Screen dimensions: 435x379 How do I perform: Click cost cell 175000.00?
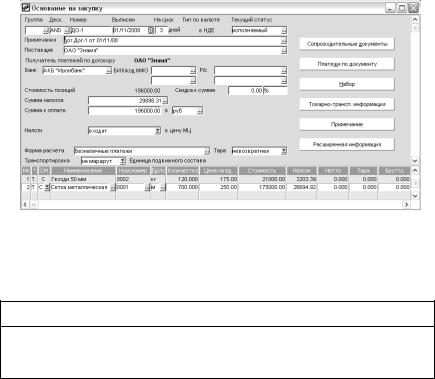(x=262, y=187)
